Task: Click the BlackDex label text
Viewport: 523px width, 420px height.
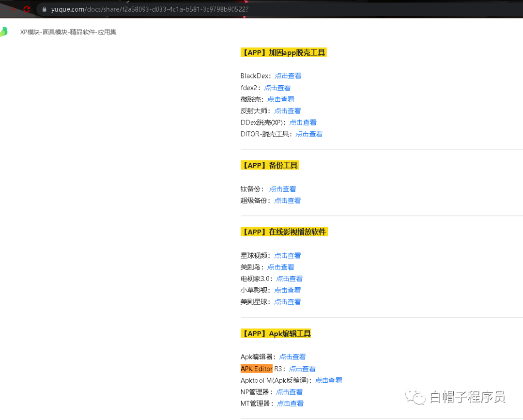Action: 255,76
